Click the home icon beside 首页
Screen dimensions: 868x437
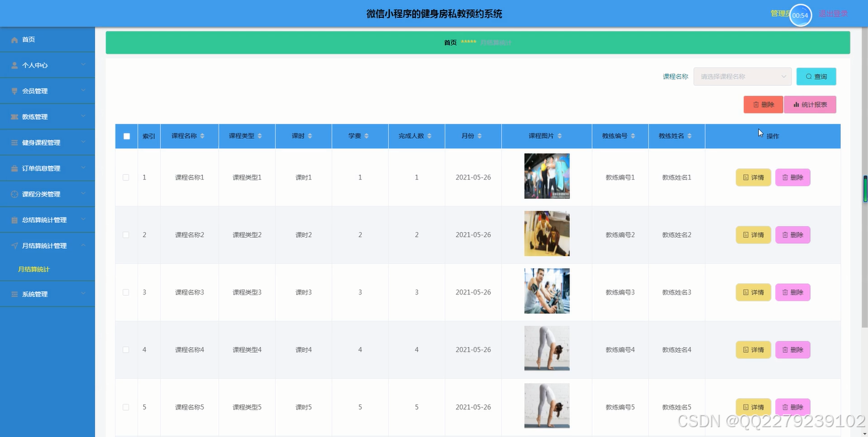(x=15, y=38)
